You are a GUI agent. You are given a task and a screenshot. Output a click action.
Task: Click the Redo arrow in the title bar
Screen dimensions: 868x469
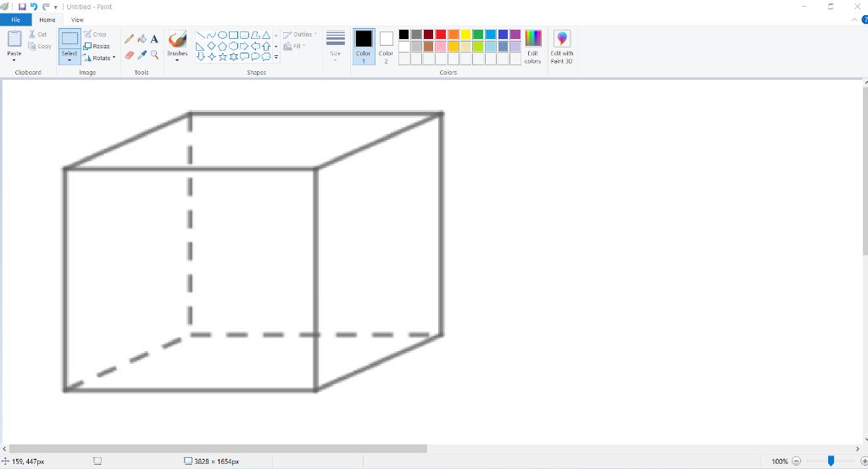click(46, 7)
